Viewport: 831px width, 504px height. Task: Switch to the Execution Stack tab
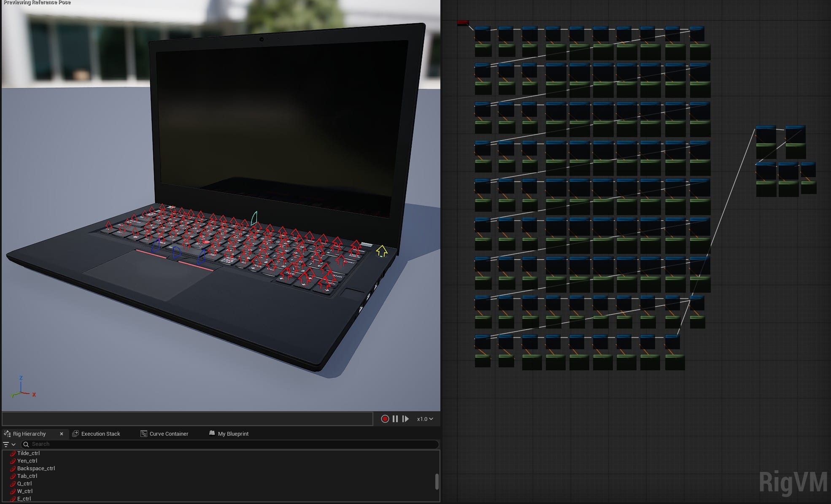coord(100,434)
